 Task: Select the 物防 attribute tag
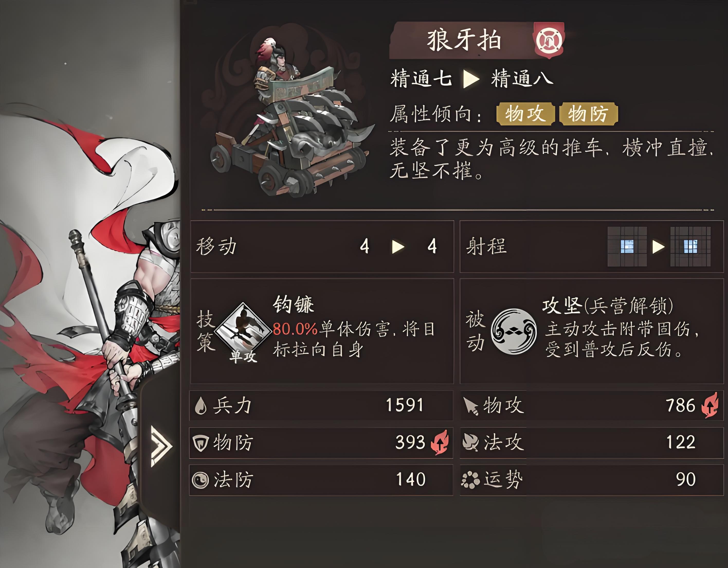tap(589, 114)
